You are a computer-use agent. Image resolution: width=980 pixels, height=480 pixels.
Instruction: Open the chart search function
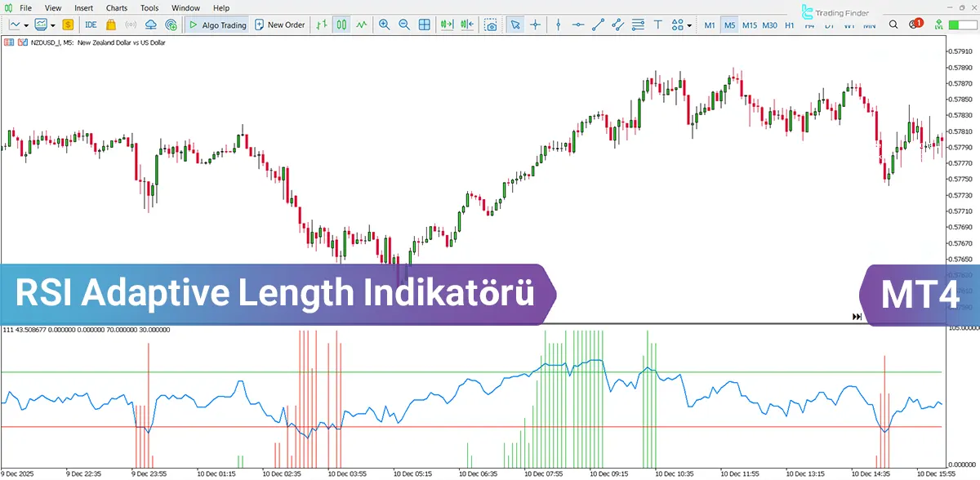pyautogui.click(x=893, y=25)
